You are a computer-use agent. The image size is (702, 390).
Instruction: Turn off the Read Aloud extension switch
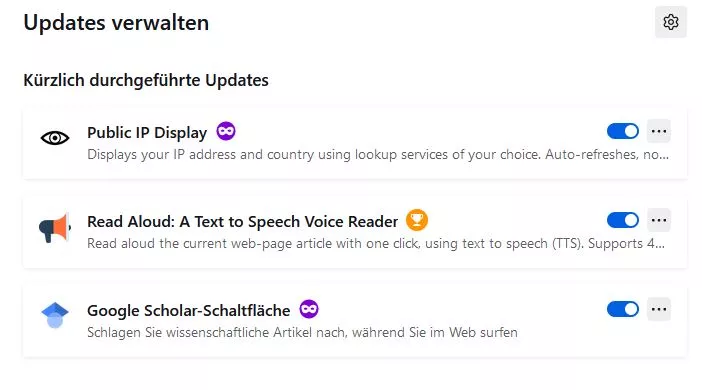click(623, 220)
